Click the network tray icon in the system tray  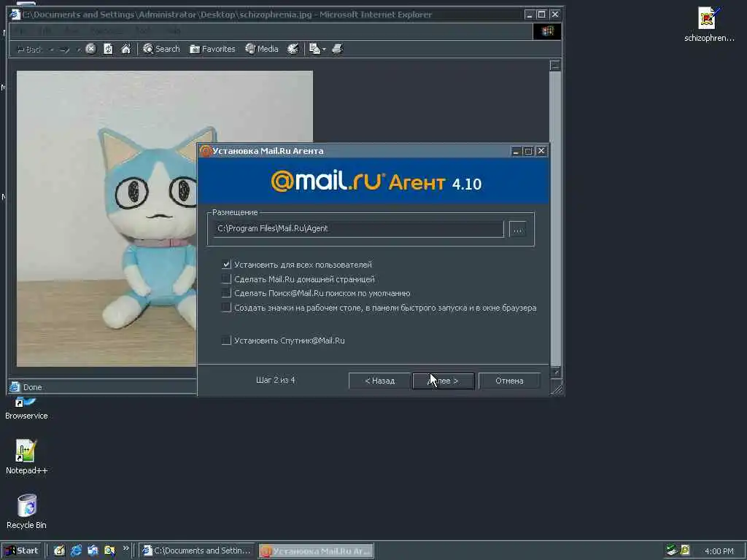672,551
